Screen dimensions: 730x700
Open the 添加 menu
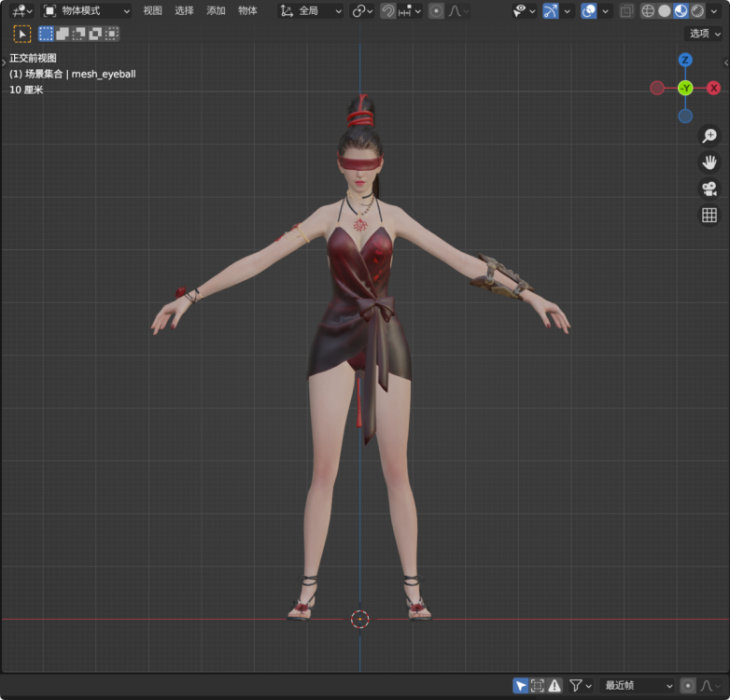(216, 11)
